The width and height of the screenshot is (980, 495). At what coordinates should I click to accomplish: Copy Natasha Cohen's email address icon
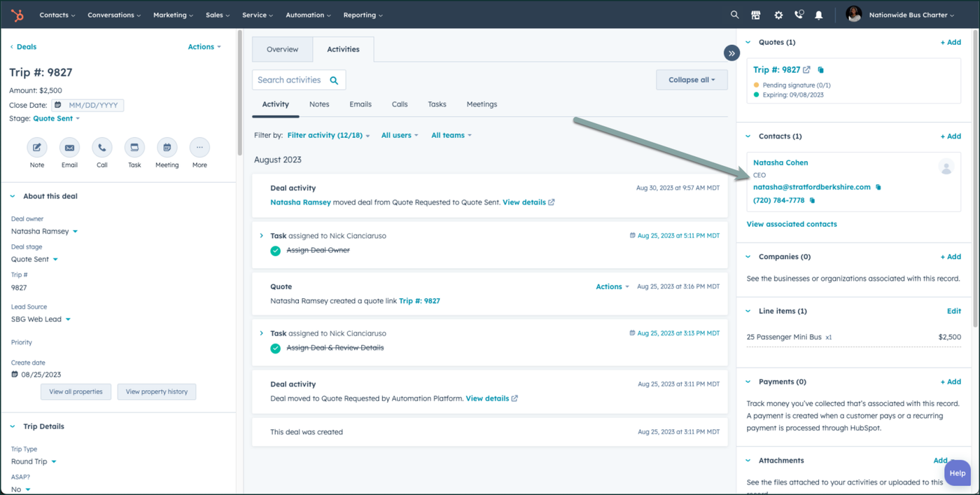pyautogui.click(x=878, y=188)
